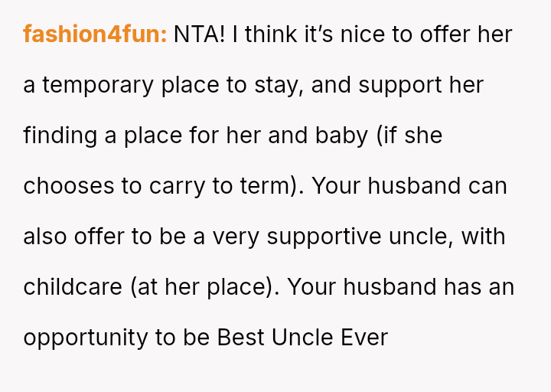Click the word "childcare" in the comment
The height and width of the screenshot is (392, 551).
[x=73, y=287]
